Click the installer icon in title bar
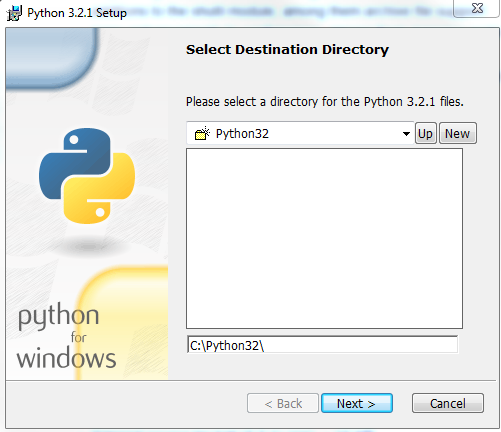This screenshot has width=501, height=432. pos(14,13)
